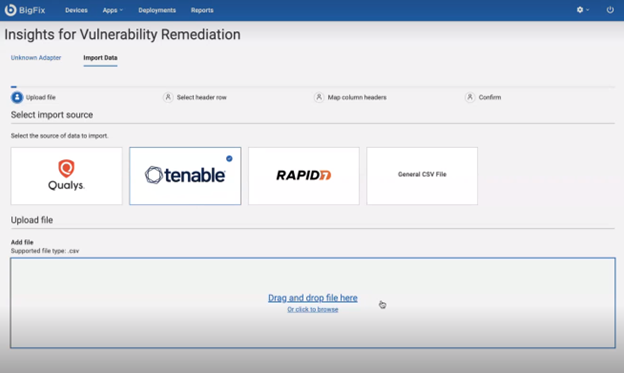This screenshot has width=624, height=373.
Task: Click the Or click to browse link
Action: [313, 309]
